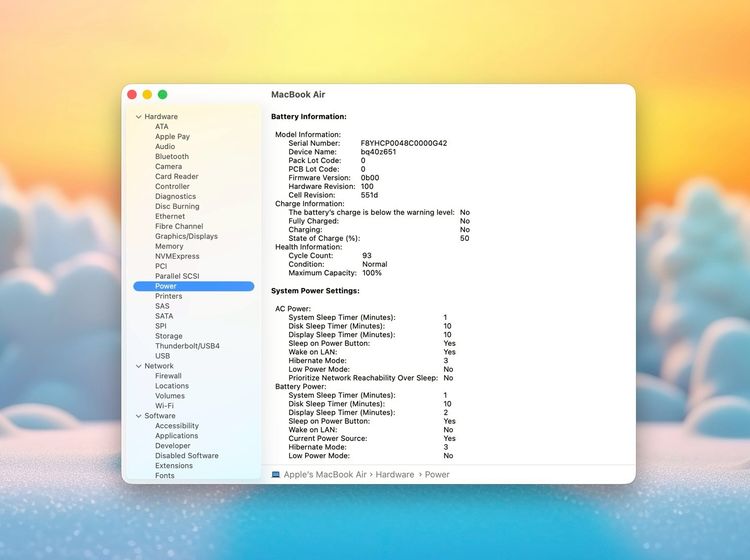Viewport: 750px width, 560px height.
Task: Open the Card Reader entry
Action: (176, 176)
